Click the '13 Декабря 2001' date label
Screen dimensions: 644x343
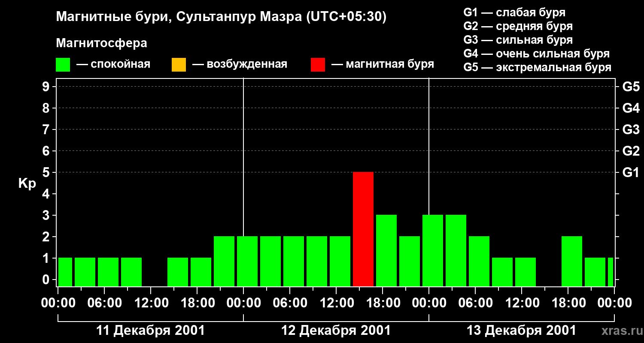(x=522, y=331)
